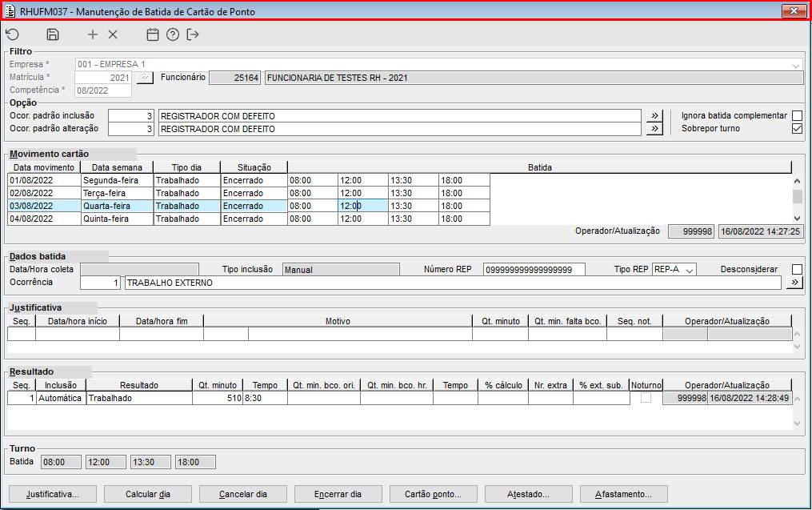Image resolution: width=812 pixels, height=510 pixels.
Task: Click the Data movimento column header
Action: [x=44, y=167]
